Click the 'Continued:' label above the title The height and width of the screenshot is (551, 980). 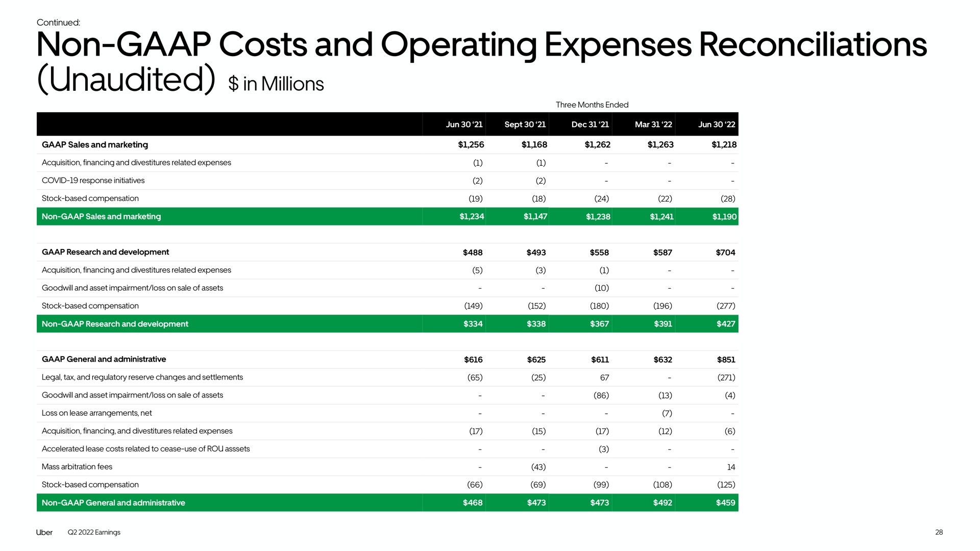[x=59, y=22]
